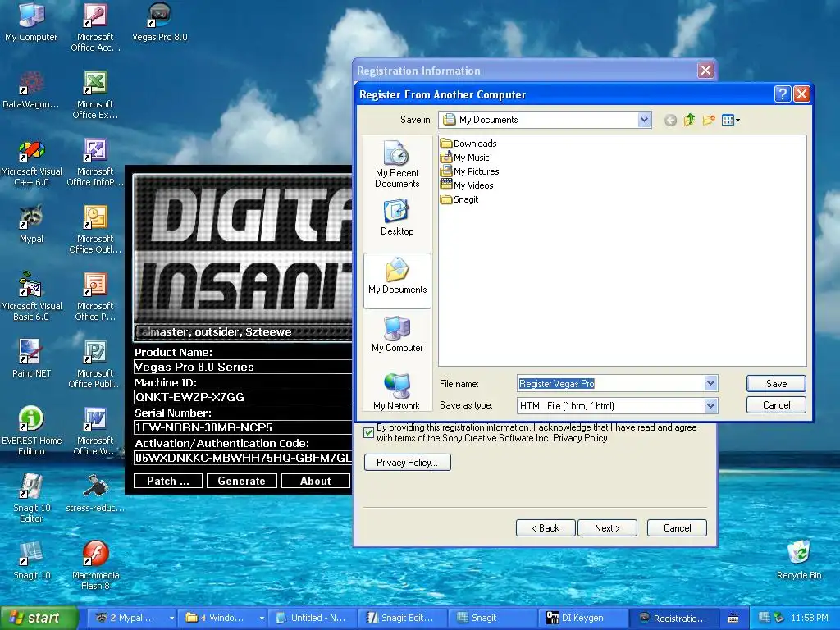Image resolution: width=840 pixels, height=630 pixels.
Task: Switch to Snagit Editor taskbar item
Action: pyautogui.click(x=401, y=619)
